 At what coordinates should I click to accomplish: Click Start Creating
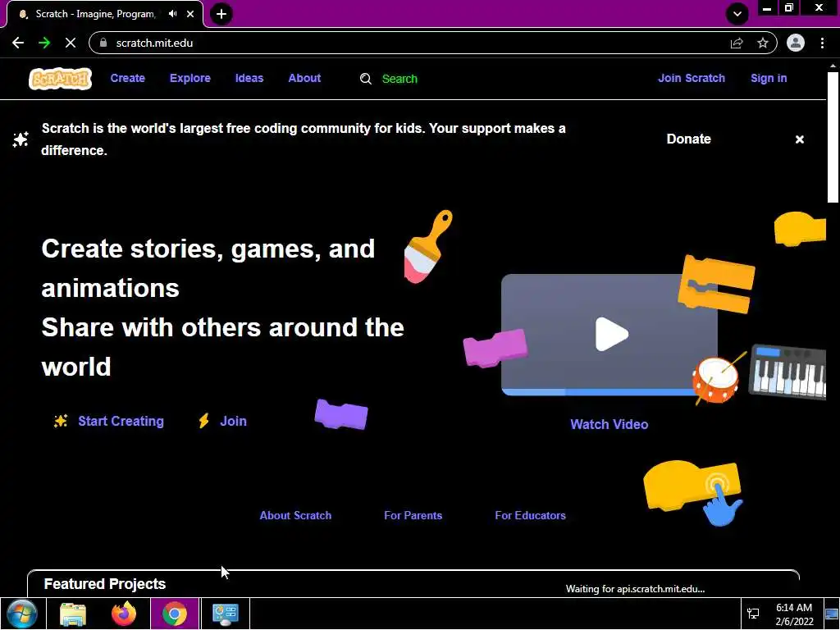tap(121, 421)
